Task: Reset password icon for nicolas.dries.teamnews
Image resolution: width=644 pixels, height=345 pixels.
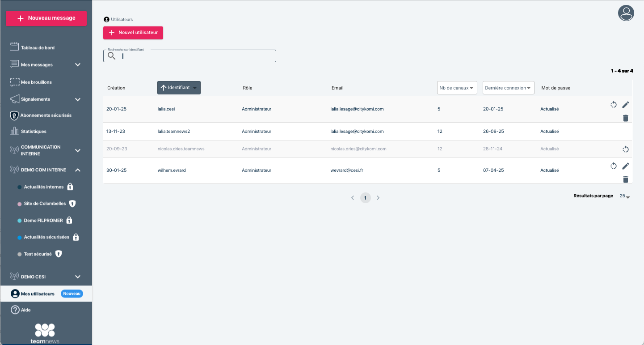Action: point(626,149)
